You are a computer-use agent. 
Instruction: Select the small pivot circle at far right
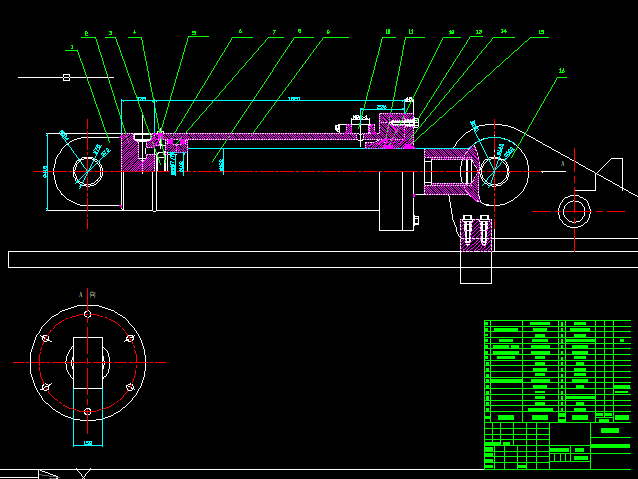(x=574, y=212)
